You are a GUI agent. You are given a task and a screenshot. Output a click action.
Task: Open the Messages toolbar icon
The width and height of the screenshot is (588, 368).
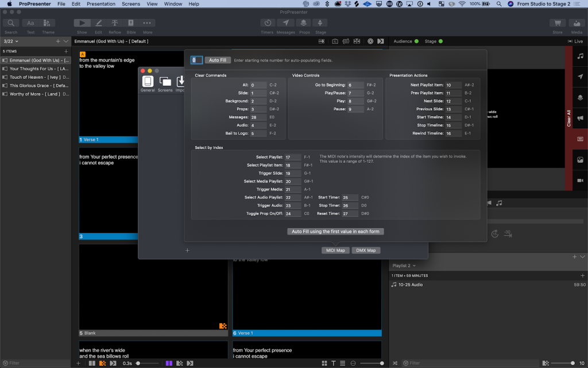point(286,23)
